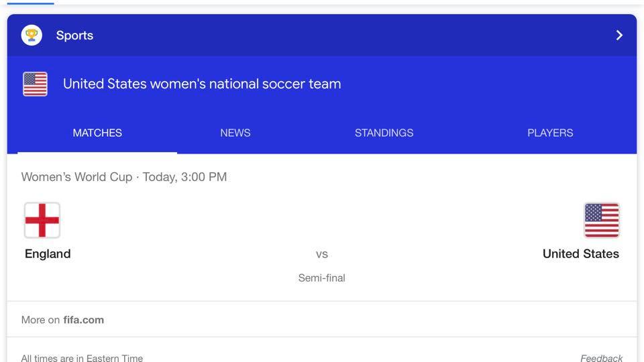Expand Sports card with right chevron
This screenshot has height=362, width=644.
(619, 36)
